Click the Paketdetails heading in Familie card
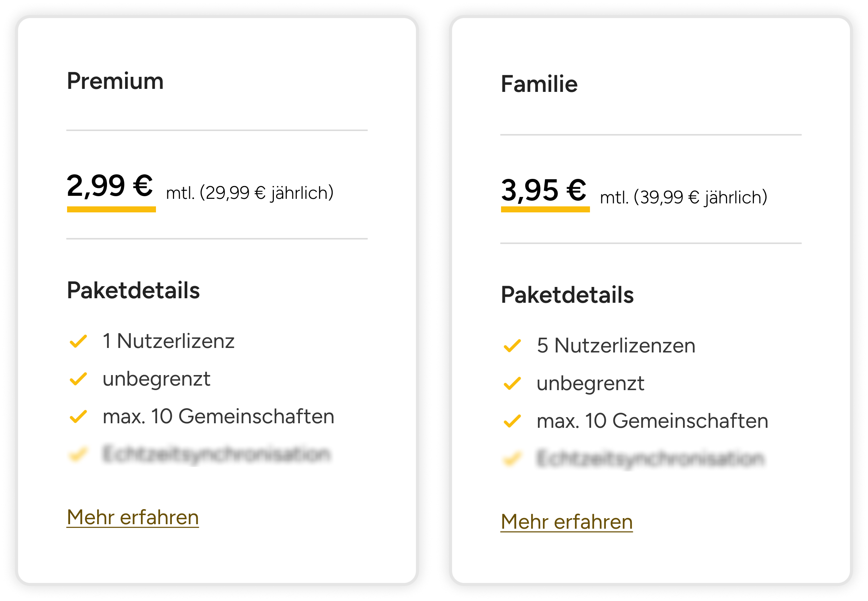 click(567, 295)
